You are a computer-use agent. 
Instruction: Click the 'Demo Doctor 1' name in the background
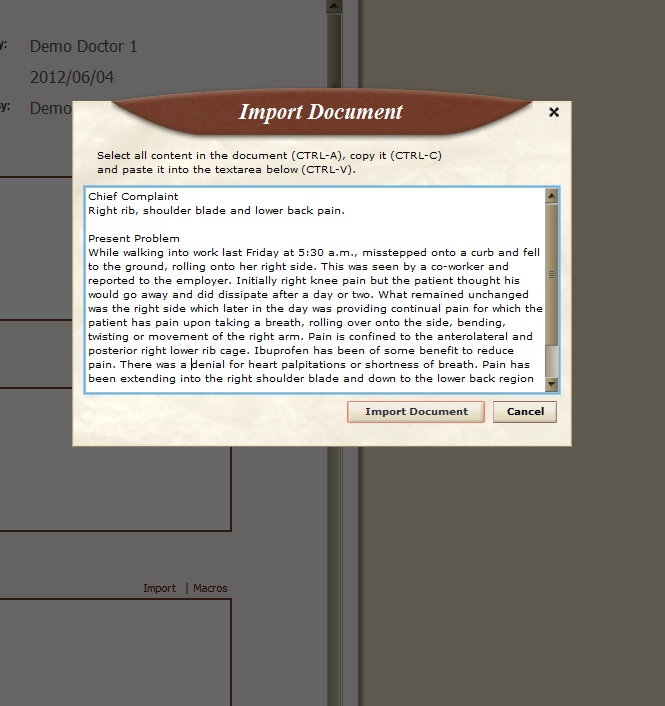point(84,46)
